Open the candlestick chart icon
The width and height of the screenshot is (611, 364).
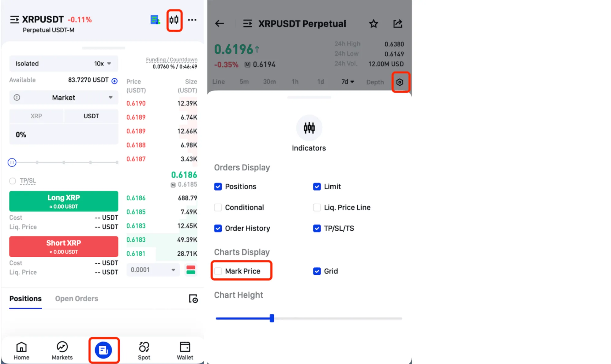pos(174,20)
